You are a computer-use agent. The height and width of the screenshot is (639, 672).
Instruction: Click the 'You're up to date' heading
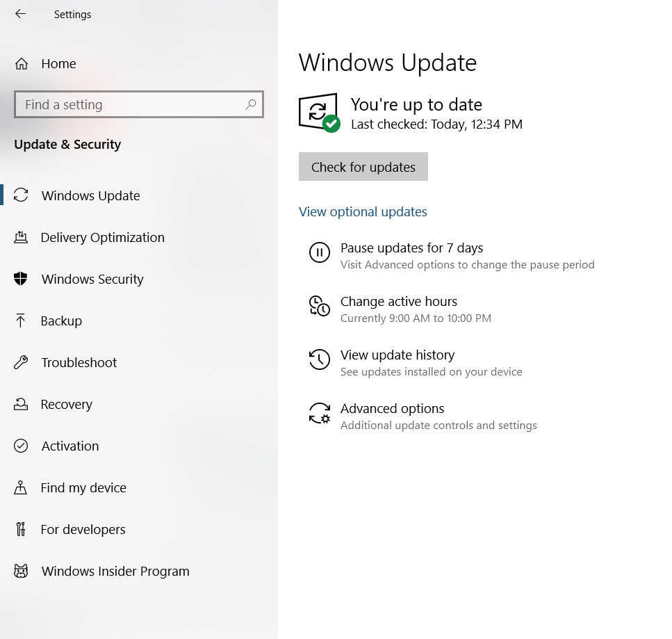click(416, 104)
